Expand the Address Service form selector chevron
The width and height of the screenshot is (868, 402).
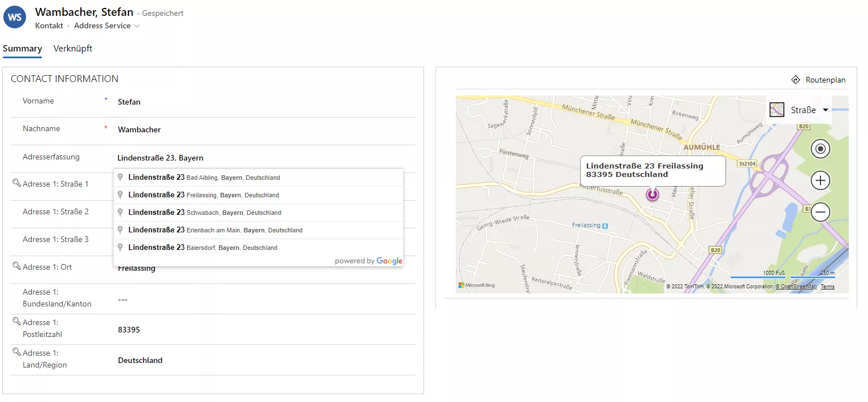pos(137,26)
